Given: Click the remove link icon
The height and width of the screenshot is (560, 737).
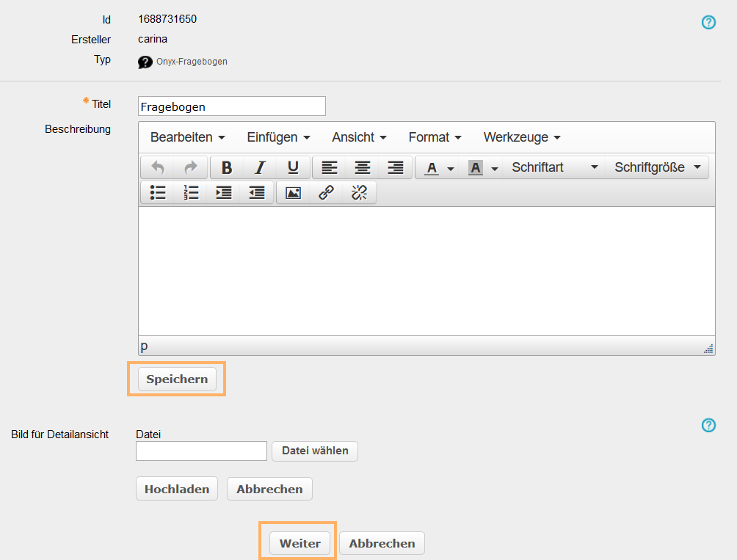Looking at the screenshot, I should click(359, 192).
